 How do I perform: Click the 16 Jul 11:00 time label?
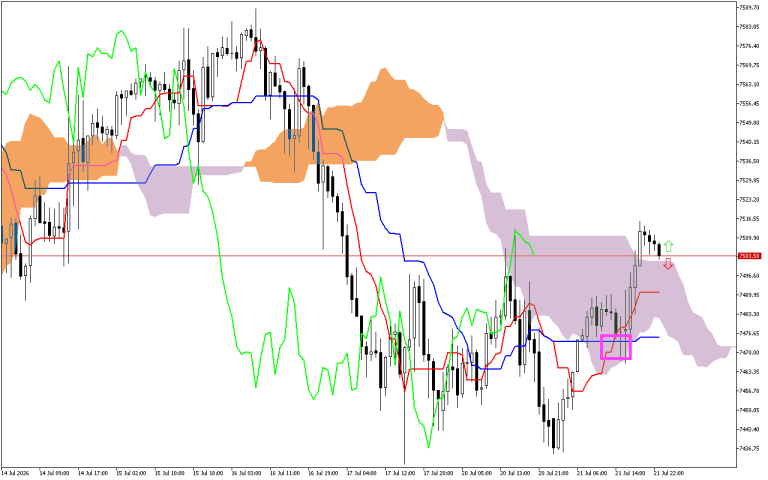pyautogui.click(x=285, y=474)
